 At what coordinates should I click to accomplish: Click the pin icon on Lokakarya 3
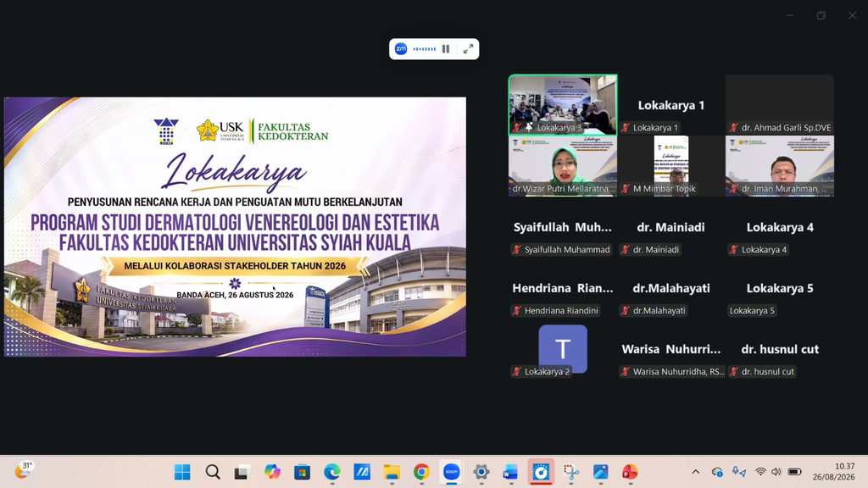click(x=529, y=127)
